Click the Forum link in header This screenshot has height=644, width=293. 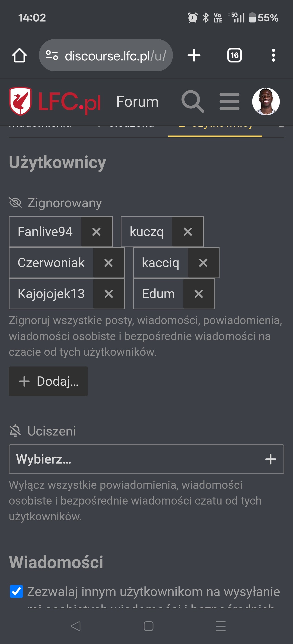[x=137, y=102]
